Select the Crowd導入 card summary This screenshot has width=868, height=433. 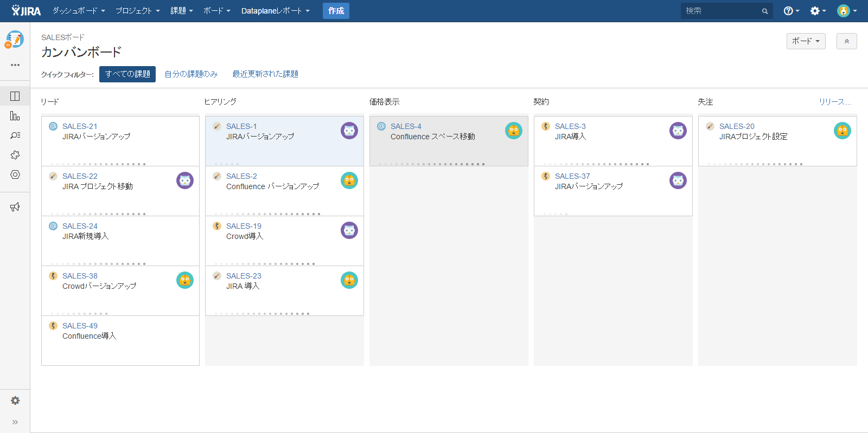click(245, 236)
